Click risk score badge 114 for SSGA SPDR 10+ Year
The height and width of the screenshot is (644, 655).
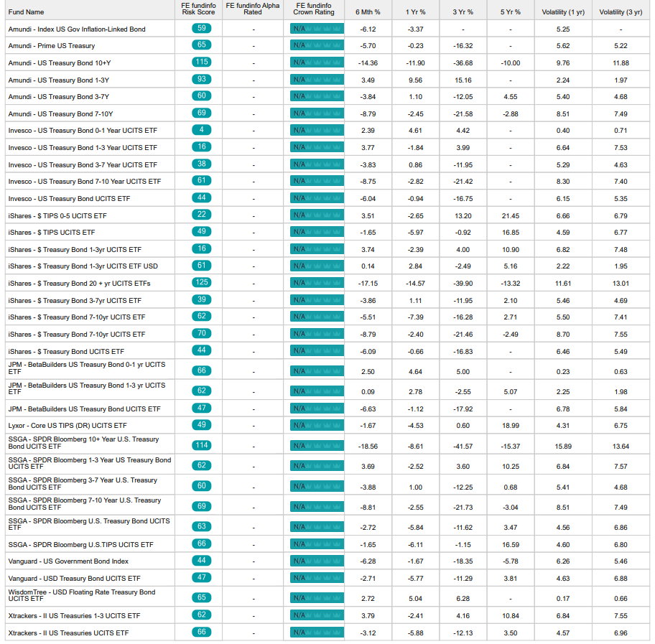(202, 445)
